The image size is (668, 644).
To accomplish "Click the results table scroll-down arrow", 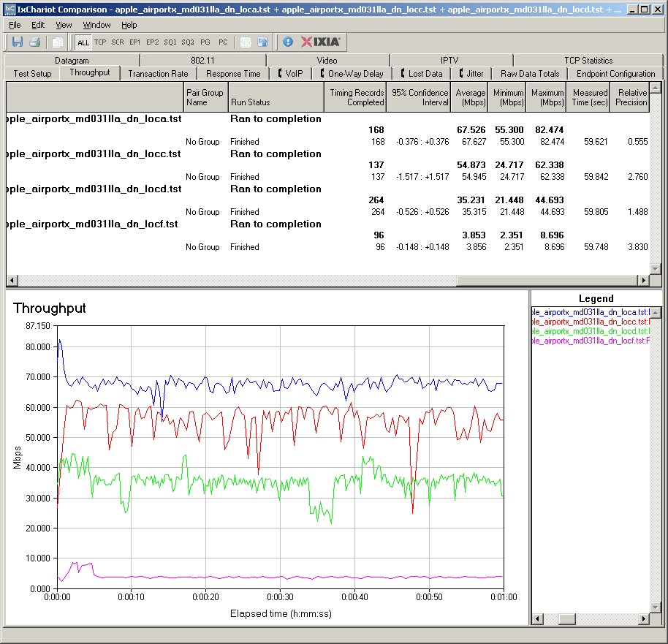I will tap(656, 268).
